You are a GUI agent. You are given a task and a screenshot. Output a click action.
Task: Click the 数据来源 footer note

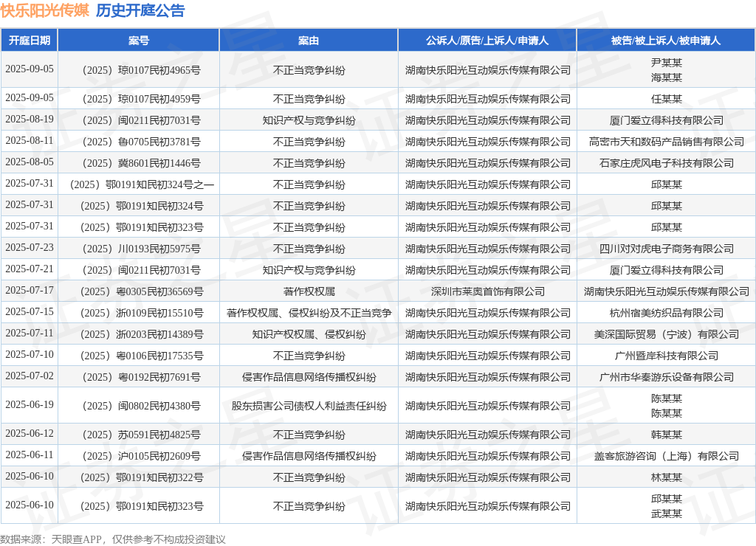(113, 539)
